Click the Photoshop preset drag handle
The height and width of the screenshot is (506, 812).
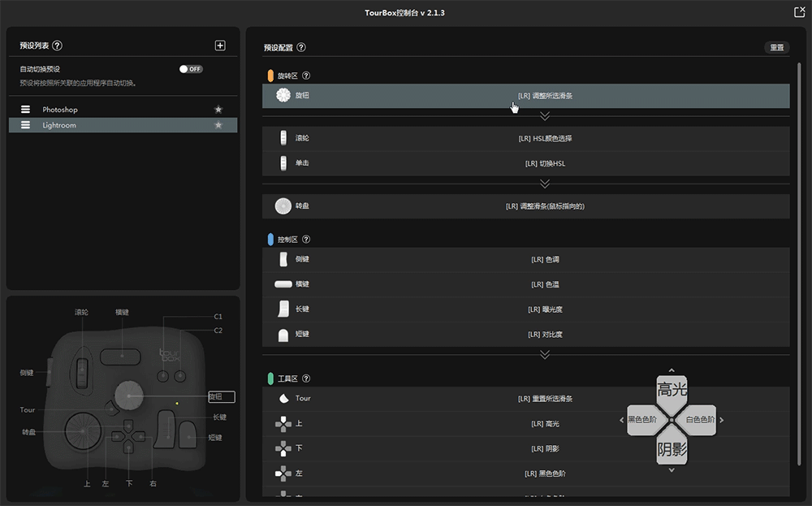pos(25,110)
